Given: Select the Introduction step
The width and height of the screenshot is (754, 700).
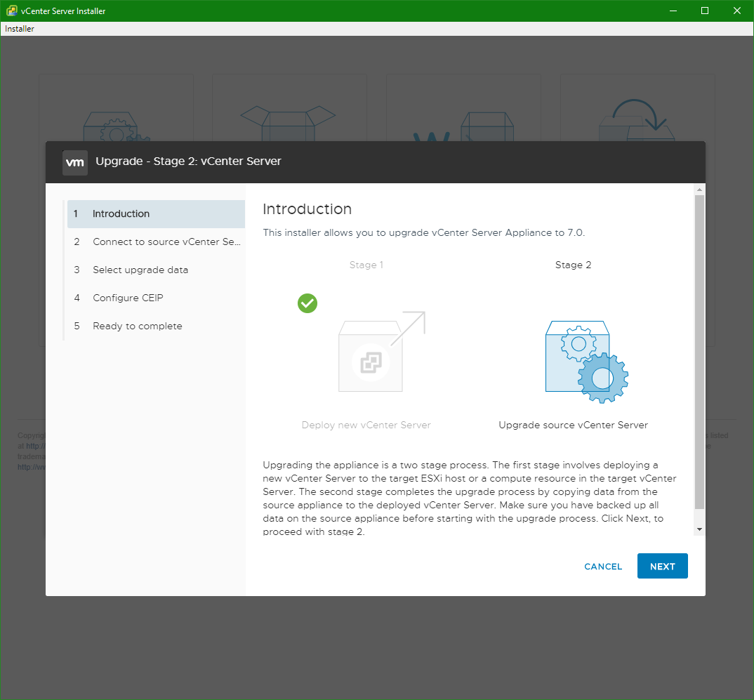Looking at the screenshot, I should click(x=156, y=214).
